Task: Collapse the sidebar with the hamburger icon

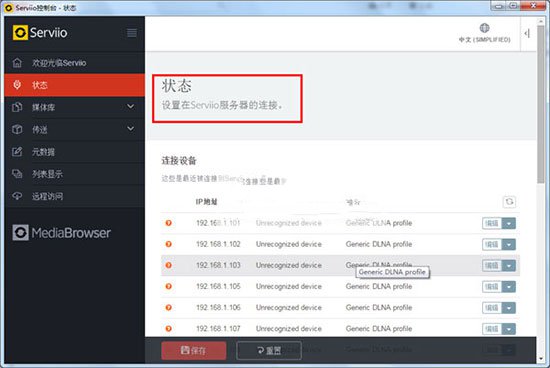Action: (x=132, y=33)
